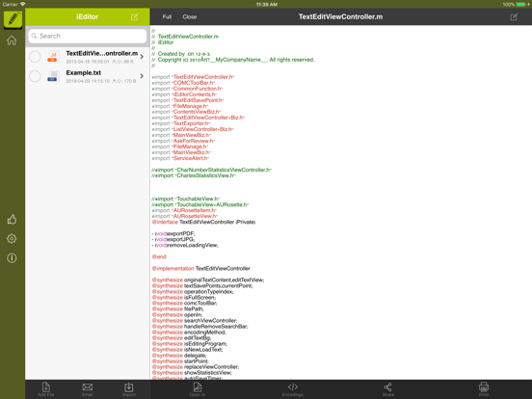Click the removeLoadingView declaration line
This screenshot has height=399, width=532.
tap(185, 245)
